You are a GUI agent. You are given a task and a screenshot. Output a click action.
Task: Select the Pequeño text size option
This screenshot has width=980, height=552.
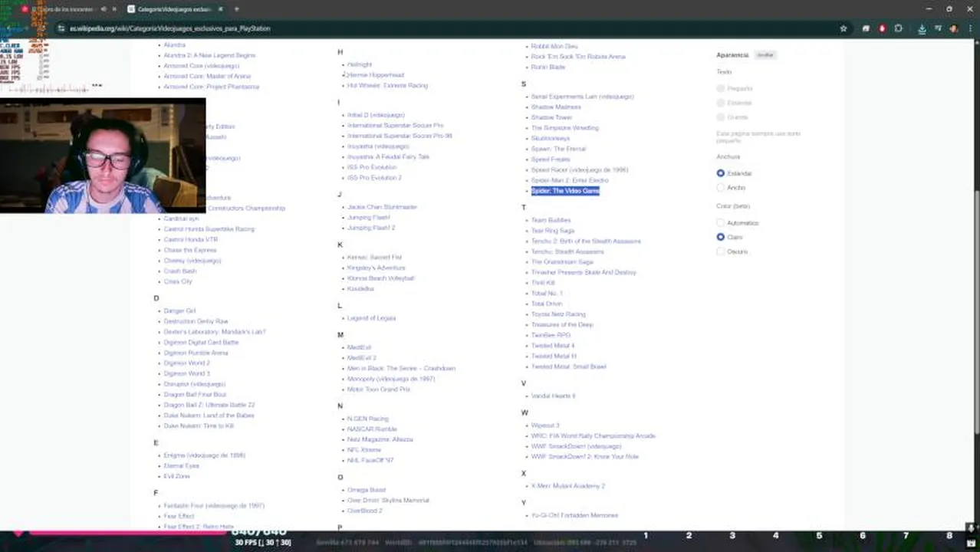(720, 88)
